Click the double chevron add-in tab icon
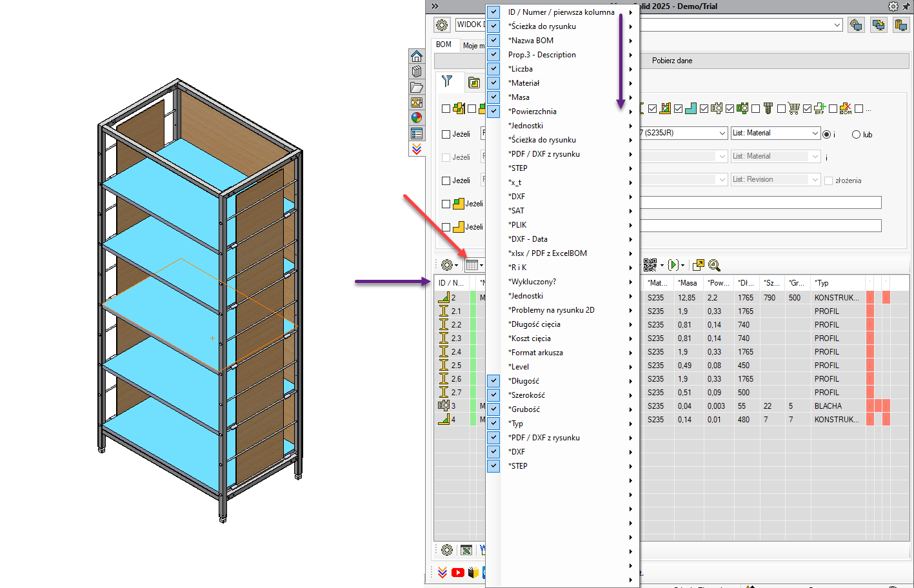 pyautogui.click(x=417, y=149)
